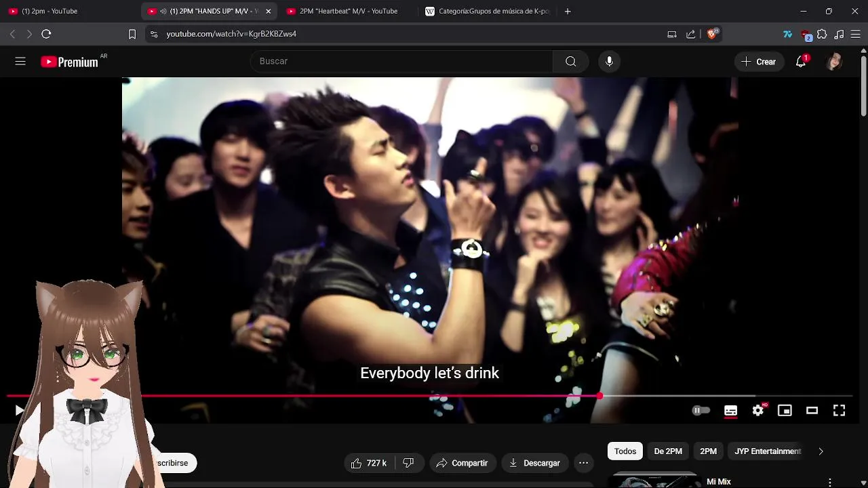The width and height of the screenshot is (868, 488).
Task: Open red extension with badge 2
Action: (x=806, y=35)
